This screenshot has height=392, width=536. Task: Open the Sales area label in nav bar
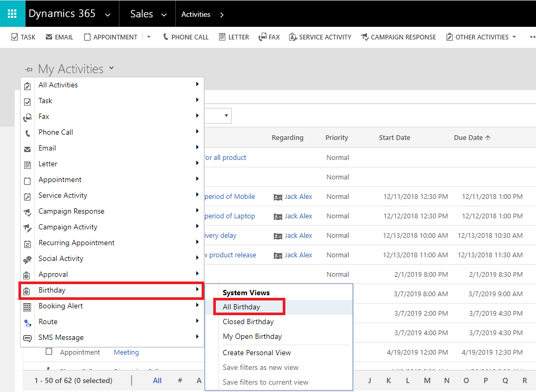pos(142,14)
